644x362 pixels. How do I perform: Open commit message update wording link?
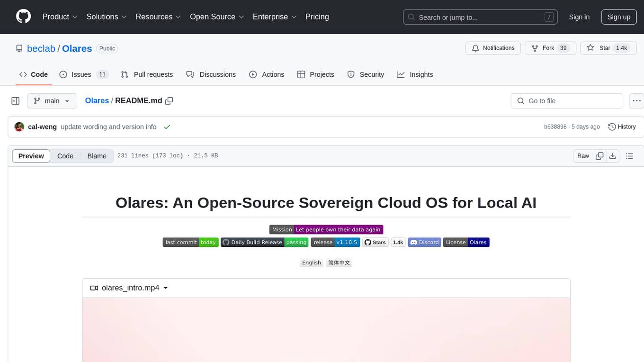108,127
